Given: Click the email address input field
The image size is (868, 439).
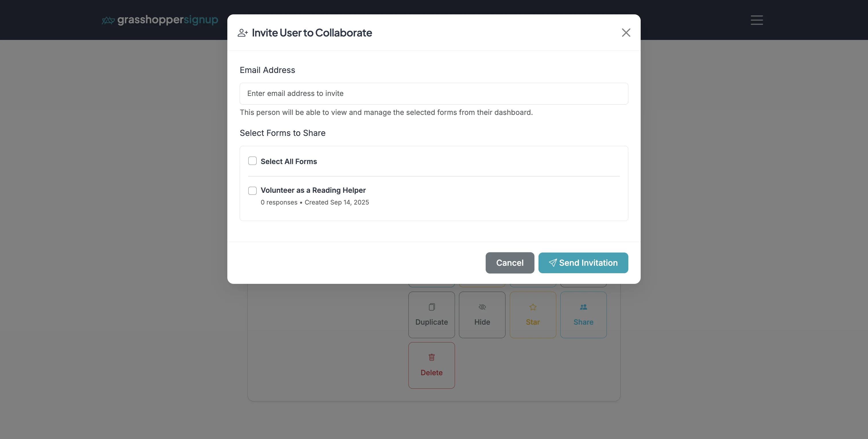Looking at the screenshot, I should coord(434,93).
